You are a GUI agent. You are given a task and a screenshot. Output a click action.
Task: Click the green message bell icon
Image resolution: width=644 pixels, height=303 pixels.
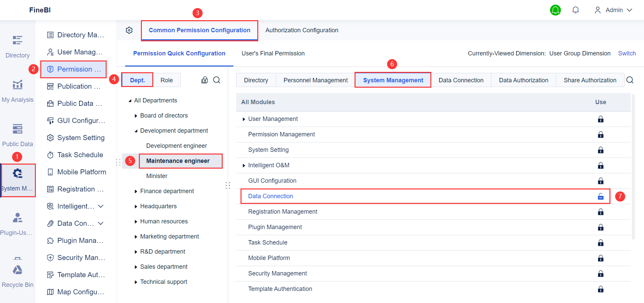click(x=555, y=10)
